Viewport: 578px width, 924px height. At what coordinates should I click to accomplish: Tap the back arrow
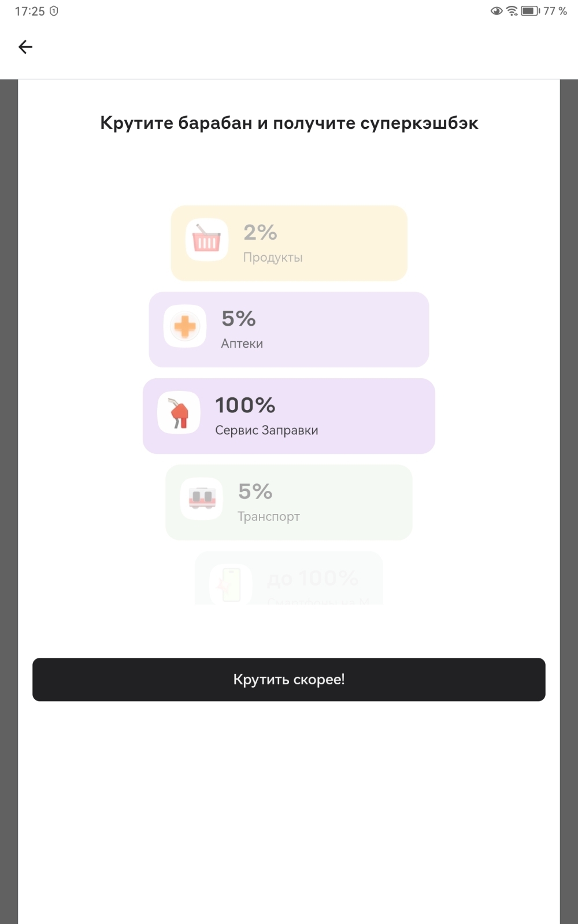(25, 47)
